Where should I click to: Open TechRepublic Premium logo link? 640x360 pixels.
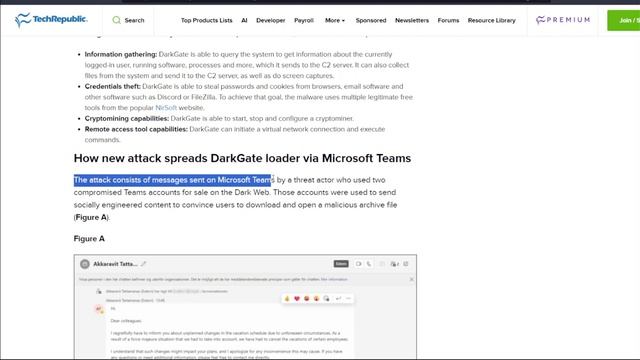point(563,20)
